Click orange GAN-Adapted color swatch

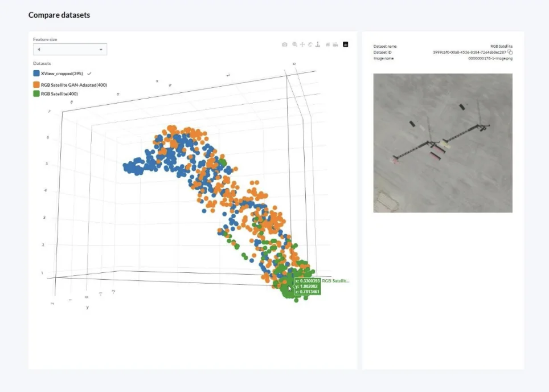(36, 85)
